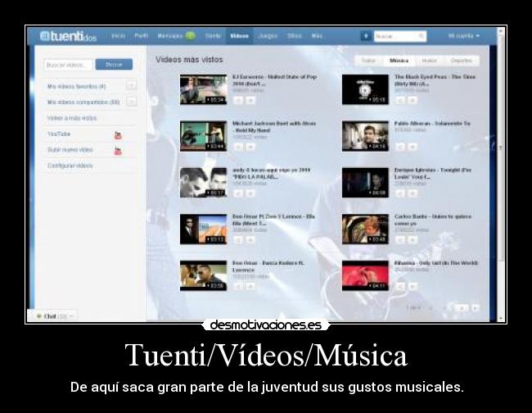
Task: Expand the Chat bar at the bottom
Action: [52, 316]
